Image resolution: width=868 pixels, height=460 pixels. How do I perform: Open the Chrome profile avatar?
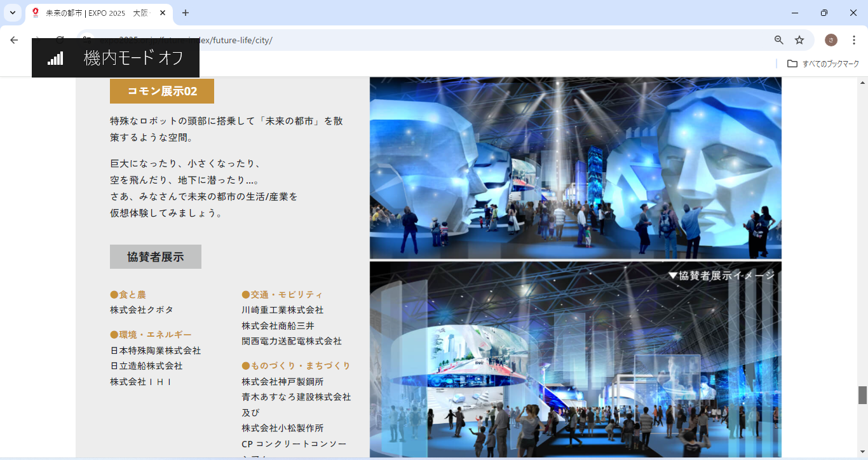831,40
